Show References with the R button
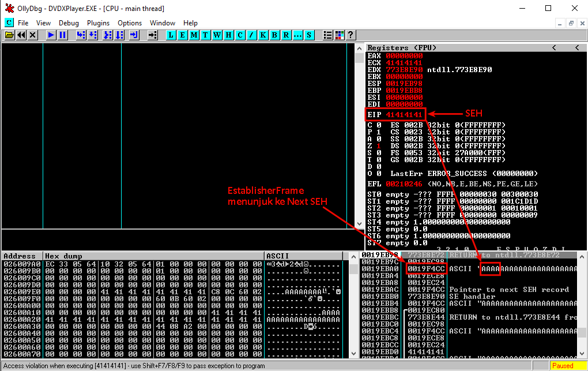The image size is (588, 371). pos(286,35)
